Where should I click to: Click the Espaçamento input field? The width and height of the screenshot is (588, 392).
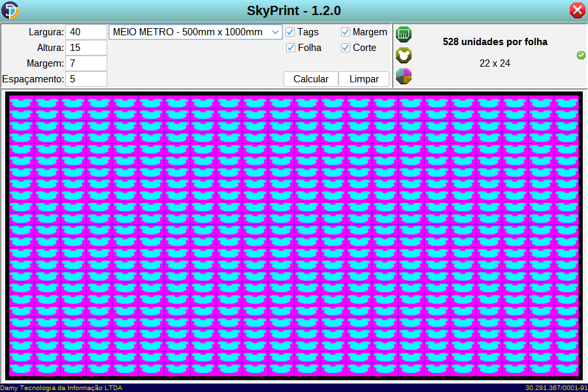coord(86,79)
